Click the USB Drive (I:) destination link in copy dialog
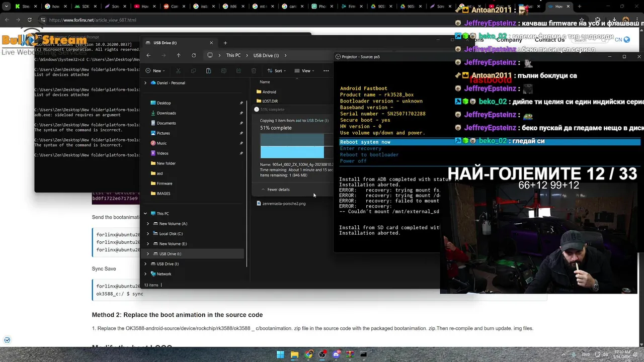This screenshot has width=644, height=362. tap(317, 121)
